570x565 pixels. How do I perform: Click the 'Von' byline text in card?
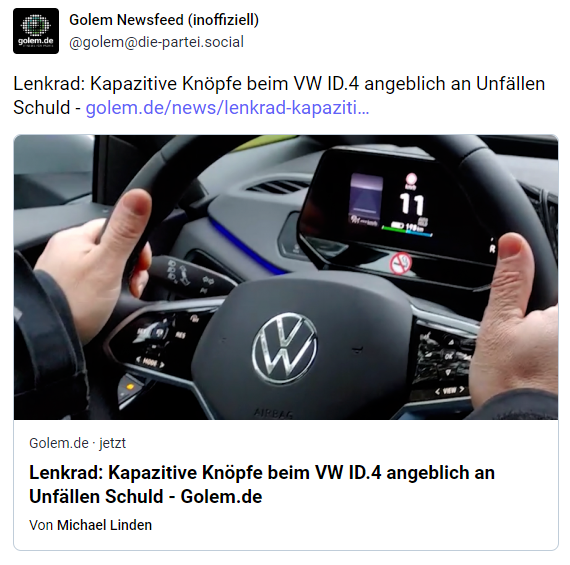click(x=41, y=525)
